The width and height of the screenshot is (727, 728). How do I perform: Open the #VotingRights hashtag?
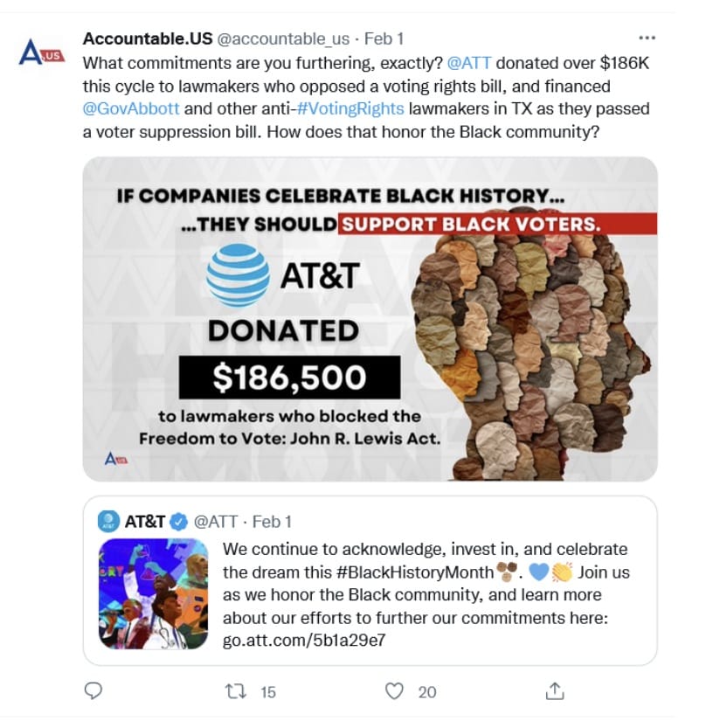(350, 108)
